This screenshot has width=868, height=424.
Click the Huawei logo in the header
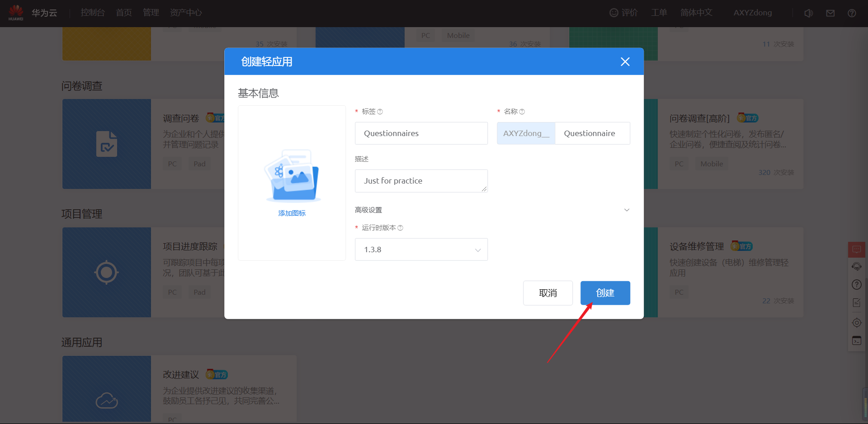coord(16,12)
